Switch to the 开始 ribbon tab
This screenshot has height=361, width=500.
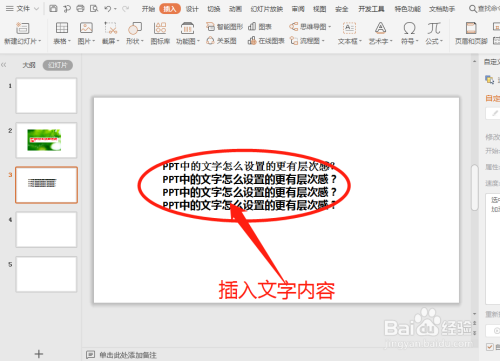click(148, 9)
